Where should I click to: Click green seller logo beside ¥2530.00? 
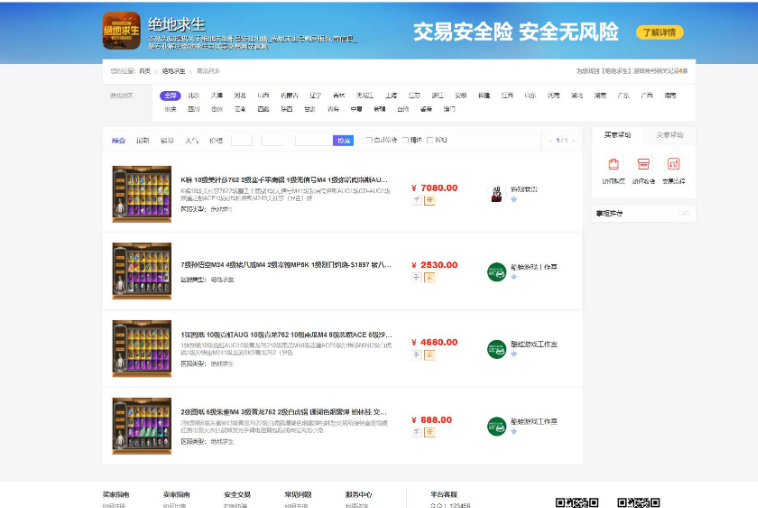[496, 271]
